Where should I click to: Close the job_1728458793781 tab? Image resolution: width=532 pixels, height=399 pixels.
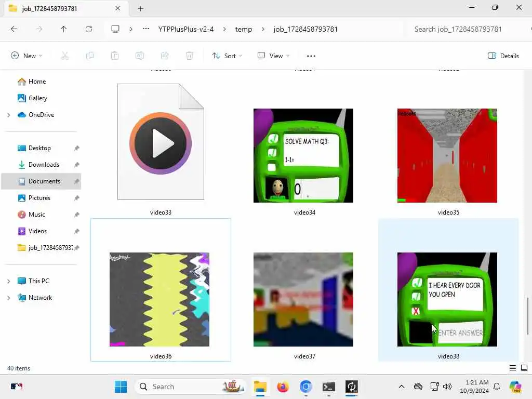click(x=118, y=8)
